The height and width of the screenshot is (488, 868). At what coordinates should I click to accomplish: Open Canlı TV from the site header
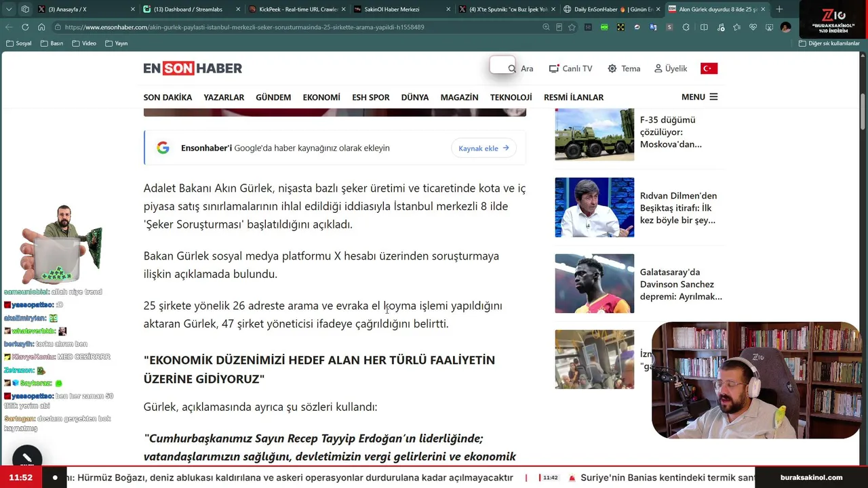pyautogui.click(x=570, y=68)
